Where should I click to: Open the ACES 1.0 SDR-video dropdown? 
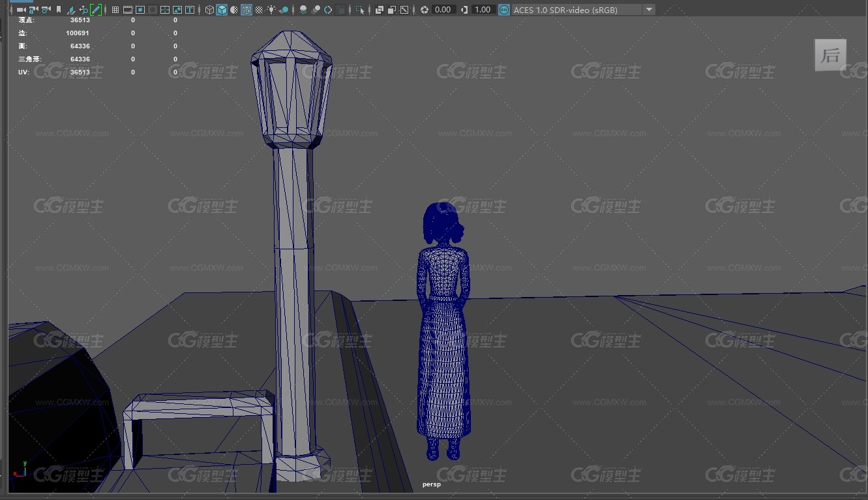pyautogui.click(x=583, y=10)
